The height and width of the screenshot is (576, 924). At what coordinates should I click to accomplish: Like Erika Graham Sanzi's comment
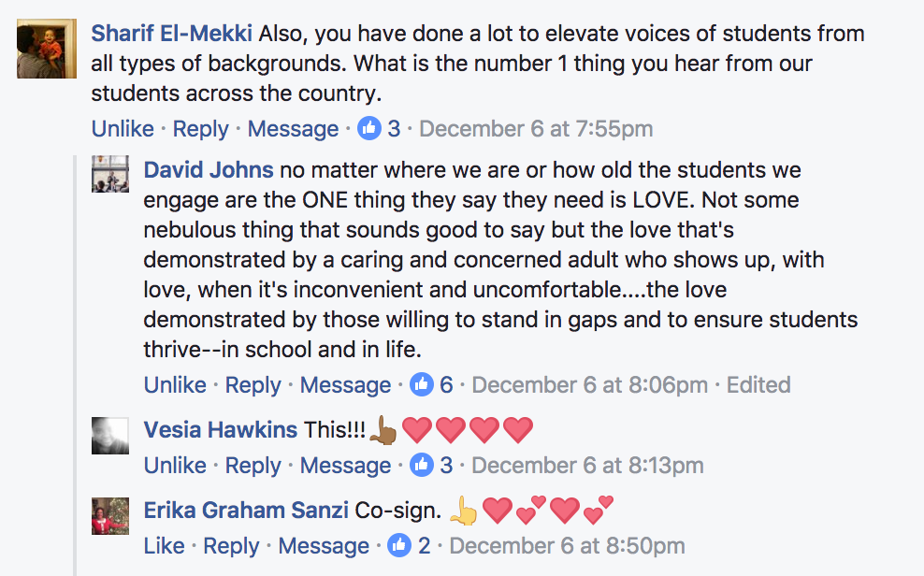click(164, 546)
